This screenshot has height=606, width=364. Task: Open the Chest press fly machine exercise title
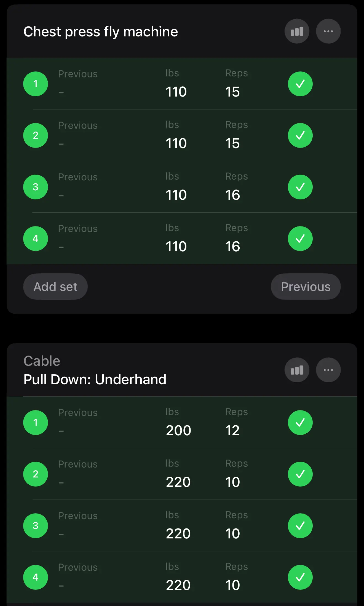click(x=101, y=31)
